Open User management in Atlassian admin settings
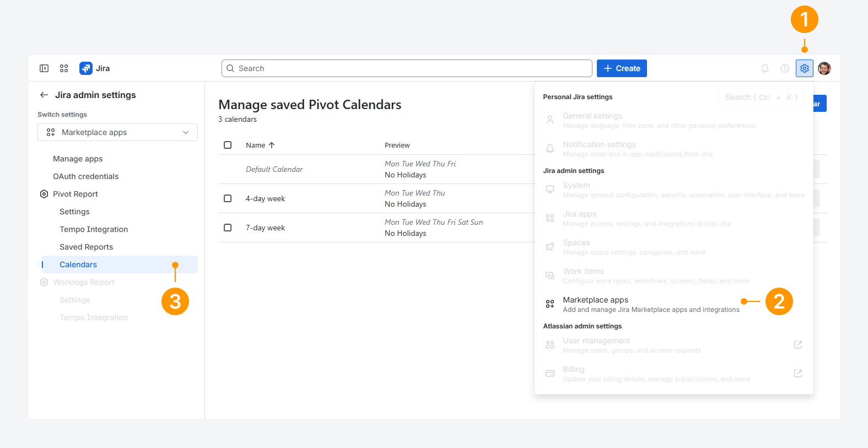The height and width of the screenshot is (448, 868). click(x=673, y=345)
